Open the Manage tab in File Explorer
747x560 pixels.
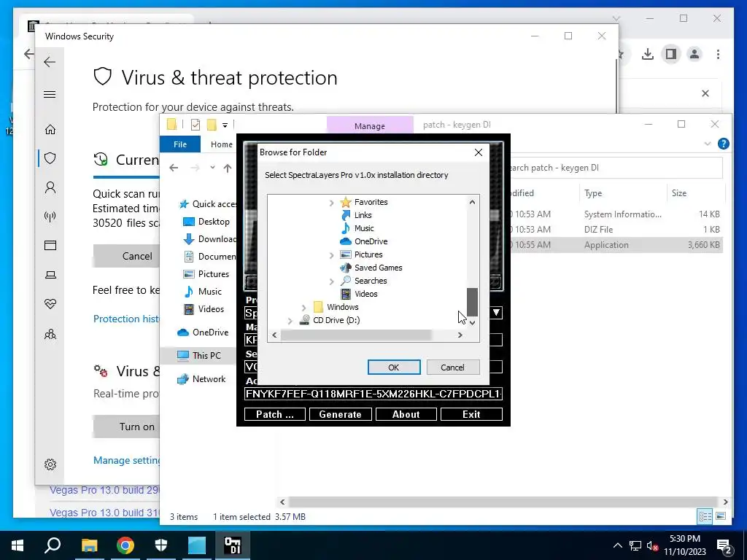[370, 125]
